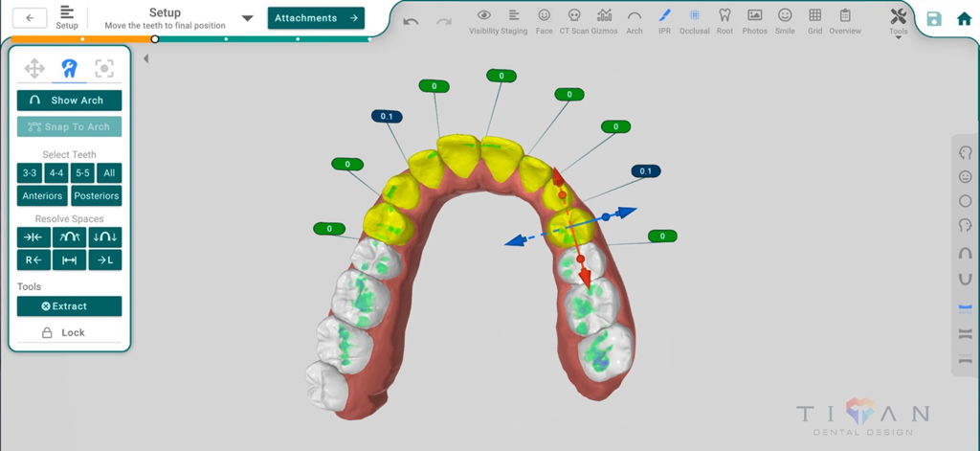The height and width of the screenshot is (451, 980).
Task: Toggle the Lock option
Action: [64, 333]
